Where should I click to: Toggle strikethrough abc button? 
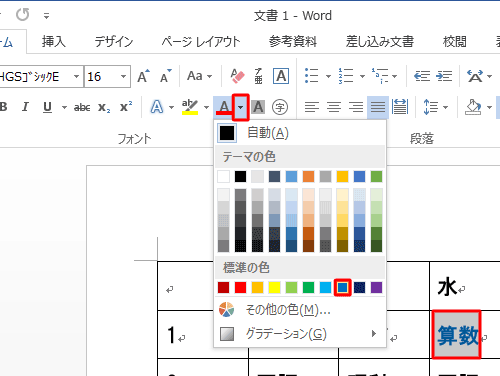(x=82, y=107)
